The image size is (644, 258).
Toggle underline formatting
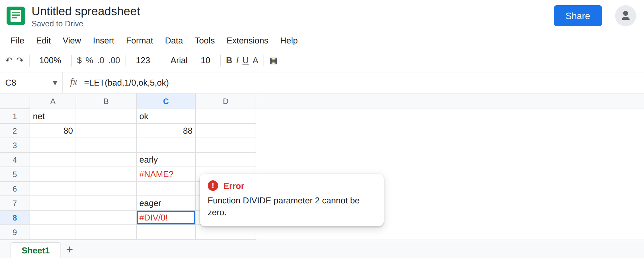(245, 60)
